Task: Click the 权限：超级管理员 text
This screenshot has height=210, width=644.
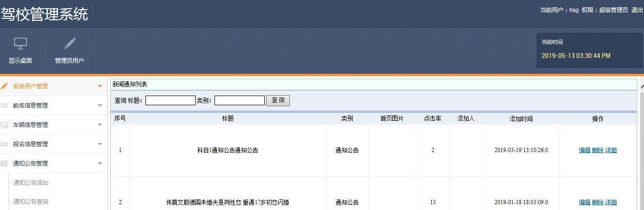Action: coord(605,10)
